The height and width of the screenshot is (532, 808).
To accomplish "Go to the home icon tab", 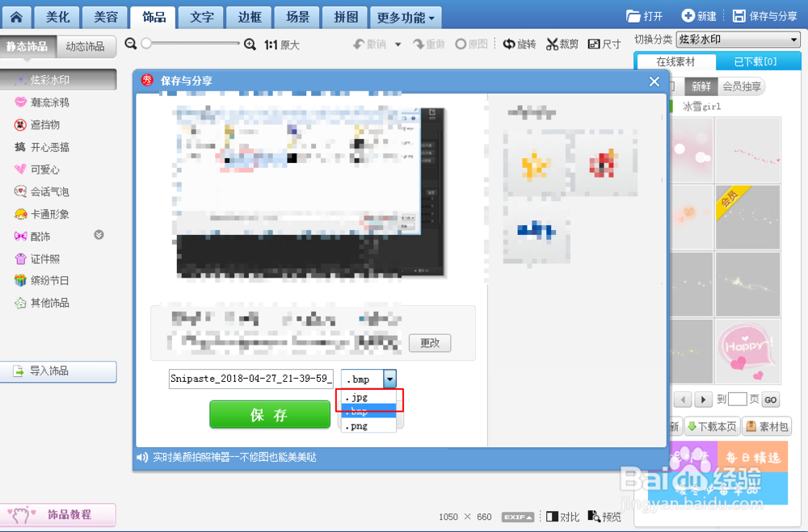I will click(x=16, y=18).
